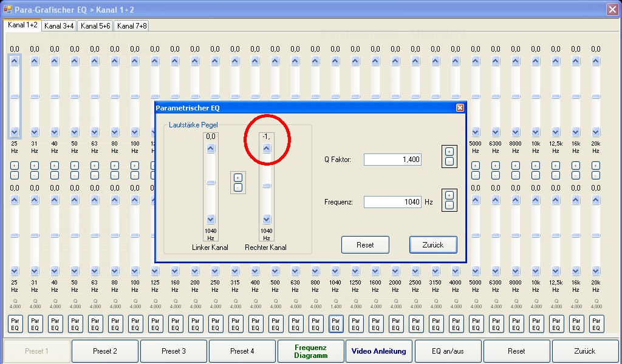Click minus button below upper-row 63 Hz label

tap(95, 175)
